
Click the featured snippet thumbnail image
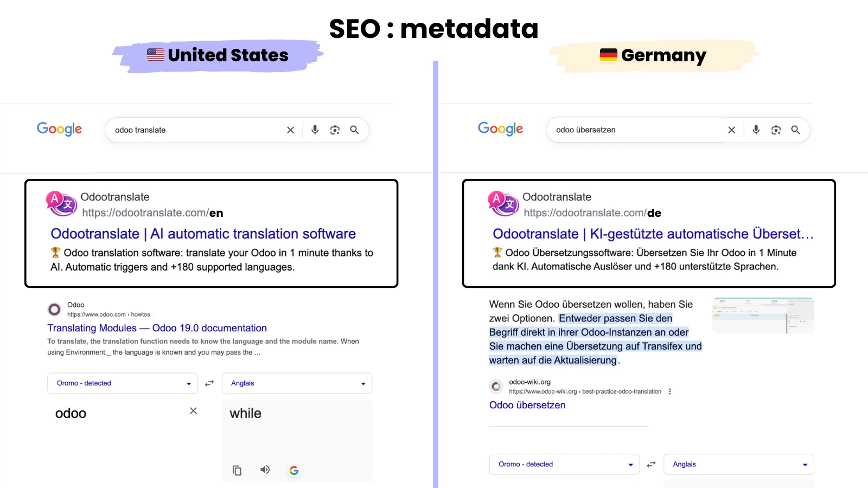click(763, 316)
